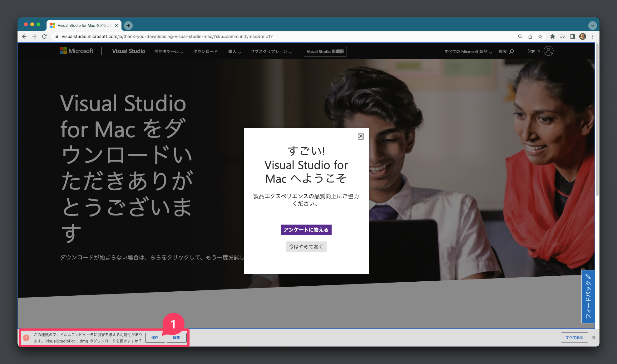Click the 今はやめておく button
The image size is (617, 364).
(306, 247)
